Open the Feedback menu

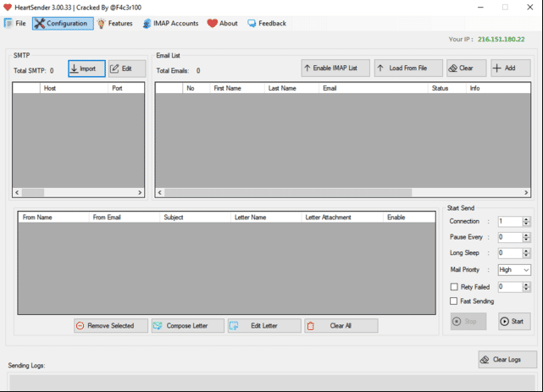click(267, 23)
